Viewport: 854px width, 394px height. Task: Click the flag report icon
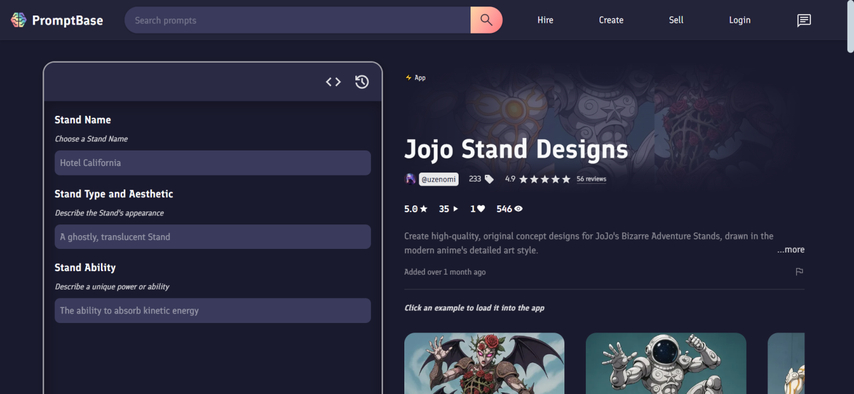[x=799, y=271]
